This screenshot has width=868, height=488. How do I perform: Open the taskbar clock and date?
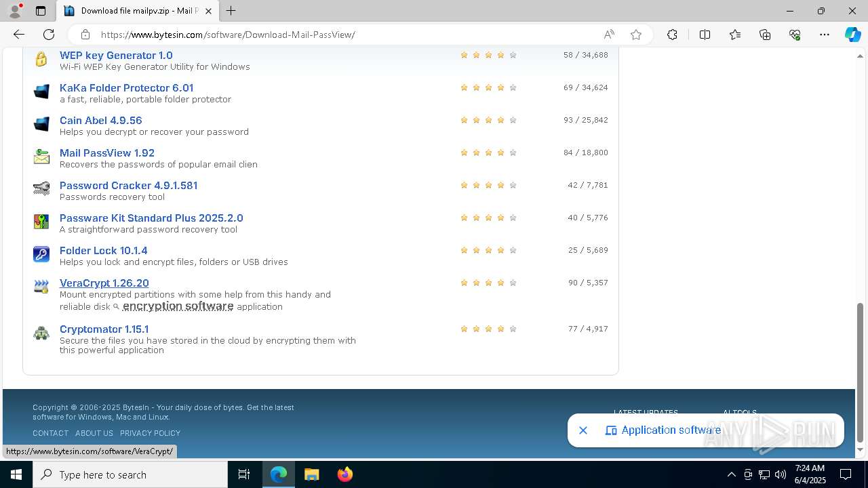click(810, 474)
